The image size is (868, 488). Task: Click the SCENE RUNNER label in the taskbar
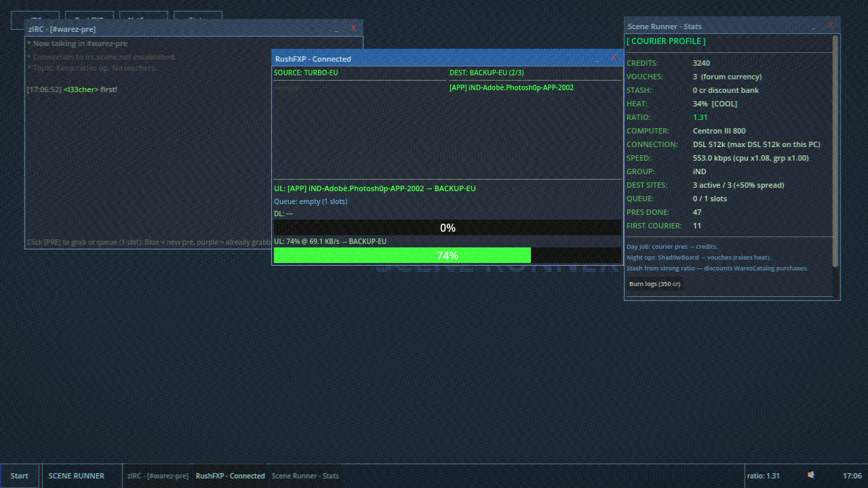pos(77,476)
